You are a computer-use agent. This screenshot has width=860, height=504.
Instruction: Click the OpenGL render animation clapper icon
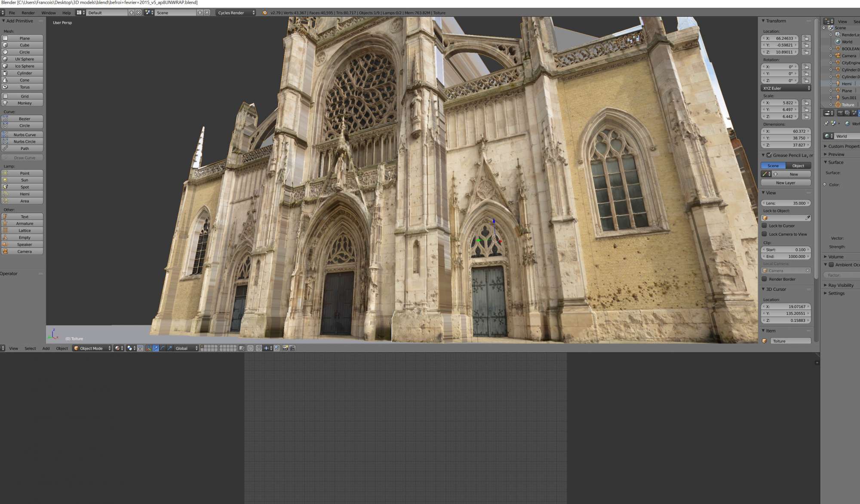(292, 348)
